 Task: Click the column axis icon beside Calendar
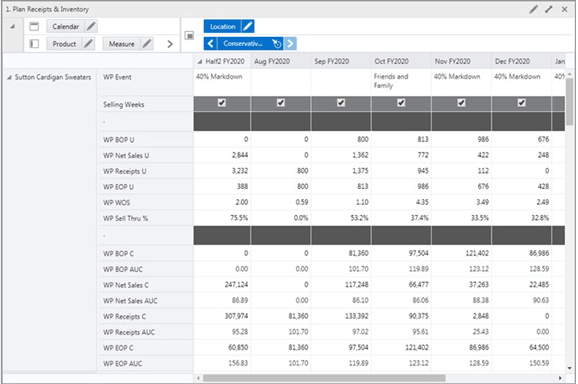(34, 27)
